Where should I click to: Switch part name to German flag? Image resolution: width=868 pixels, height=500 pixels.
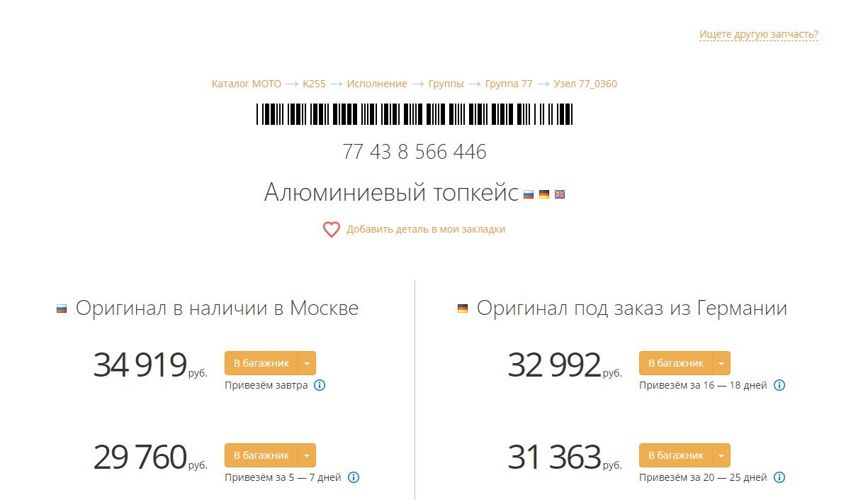point(544,194)
